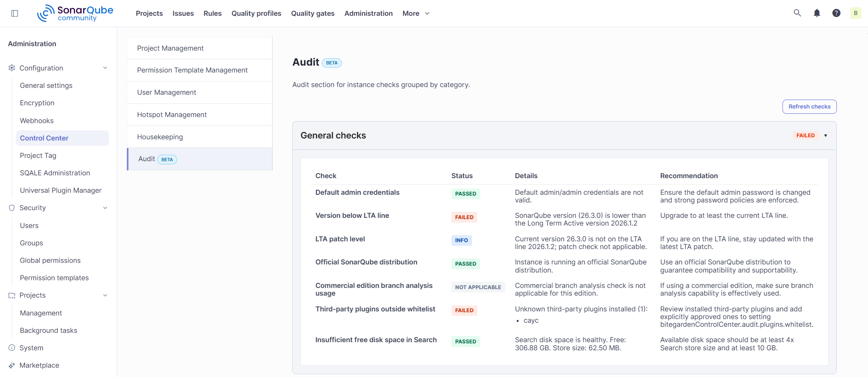Click the 'Recommendation' column header

point(689,176)
